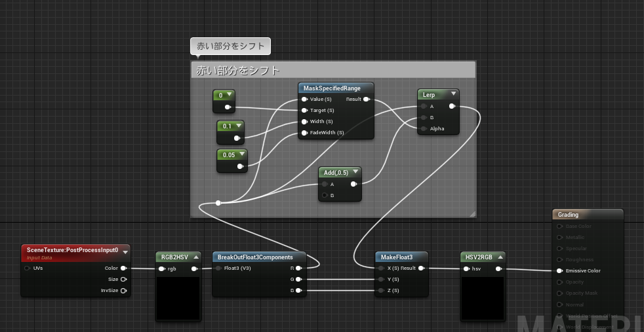Expand the 0.1 constant node arrow

(238, 126)
